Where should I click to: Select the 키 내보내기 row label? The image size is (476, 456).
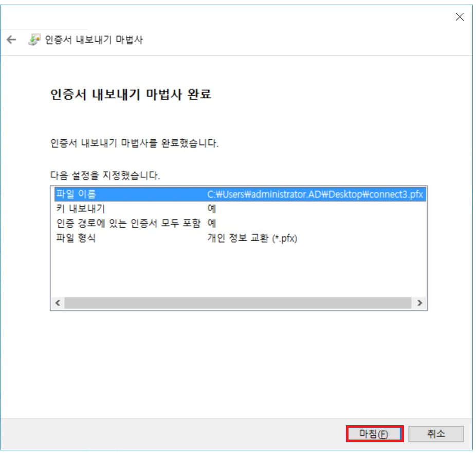click(x=80, y=209)
